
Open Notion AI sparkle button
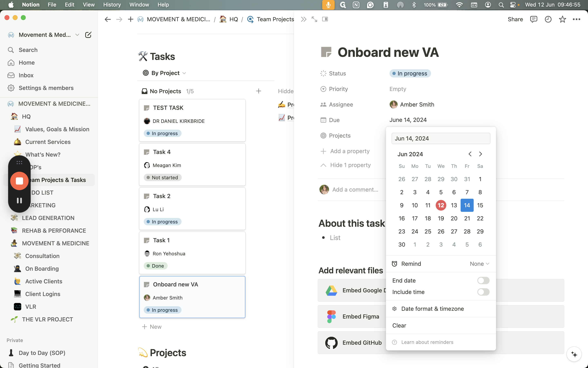[x=574, y=354]
